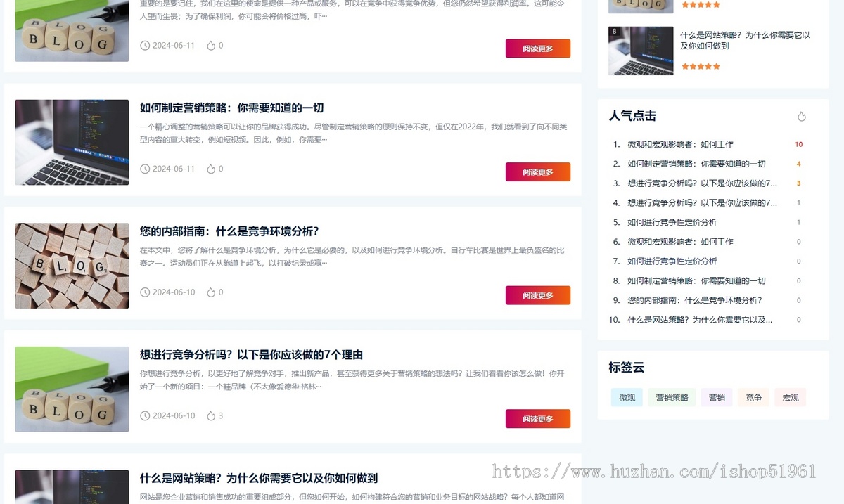This screenshot has height=504, width=844.
Task: Click the flame icon beside 人气点击 heading
Action: 801,117
